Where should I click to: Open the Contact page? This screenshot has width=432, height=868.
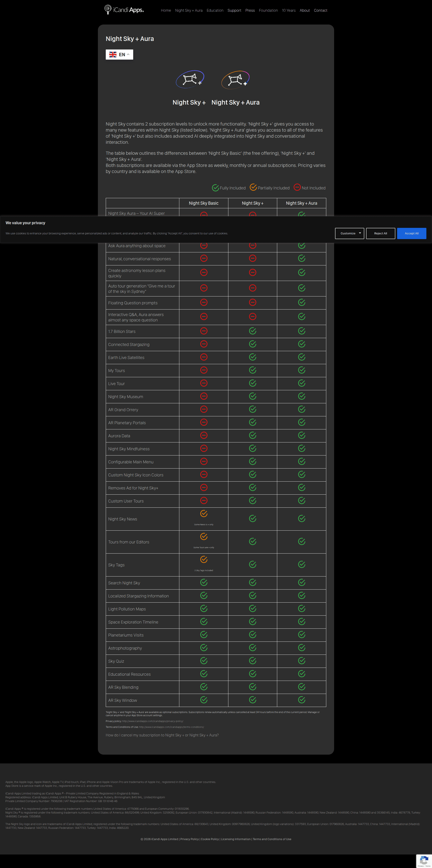320,10
